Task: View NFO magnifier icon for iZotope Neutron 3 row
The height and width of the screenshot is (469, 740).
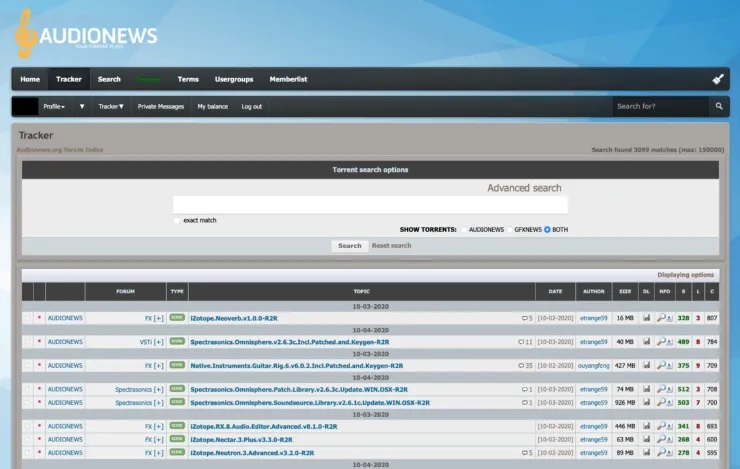Action: tap(661, 452)
